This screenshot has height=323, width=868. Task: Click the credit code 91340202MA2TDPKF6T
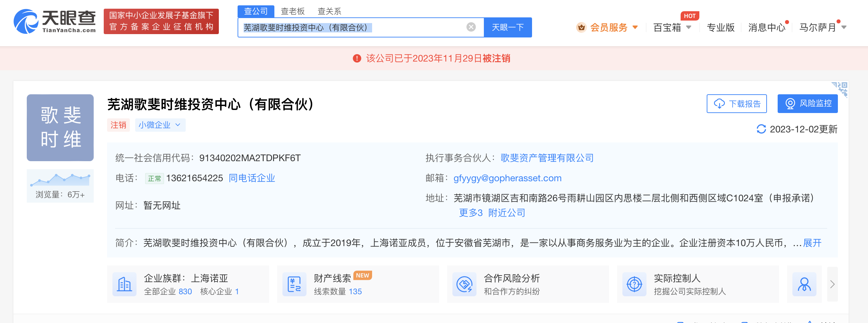pyautogui.click(x=250, y=158)
